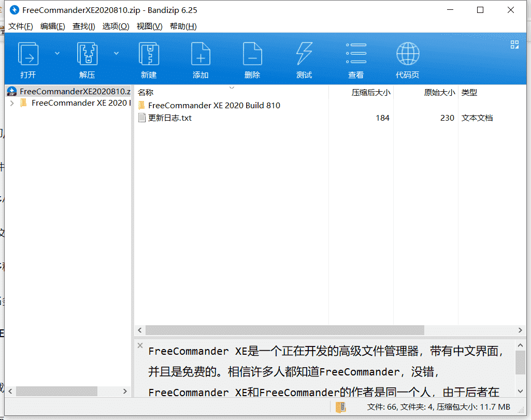Click the grid layout icon in toolbar corner
Viewport: 531px width, 420px height.
[514, 45]
